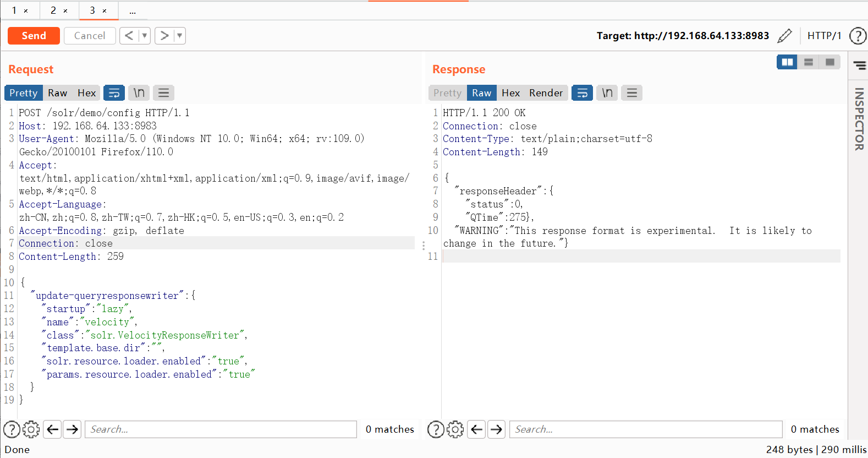The height and width of the screenshot is (458, 868).
Task: Click the Cancel button
Action: [90, 36]
